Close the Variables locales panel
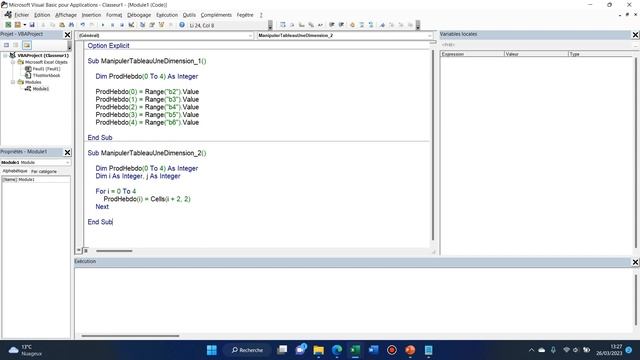The image size is (640, 360). (636, 35)
